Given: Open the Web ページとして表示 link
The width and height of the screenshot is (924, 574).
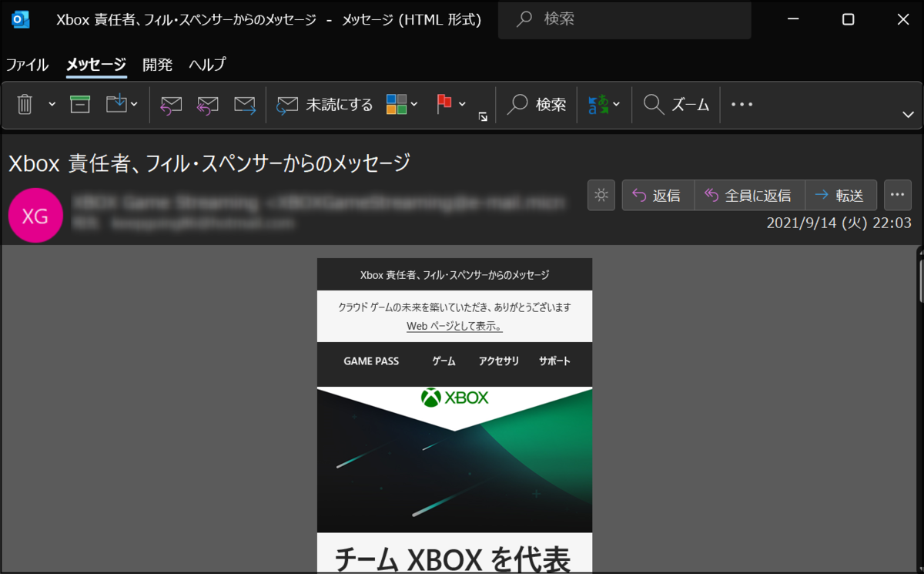Looking at the screenshot, I should pyautogui.click(x=454, y=325).
